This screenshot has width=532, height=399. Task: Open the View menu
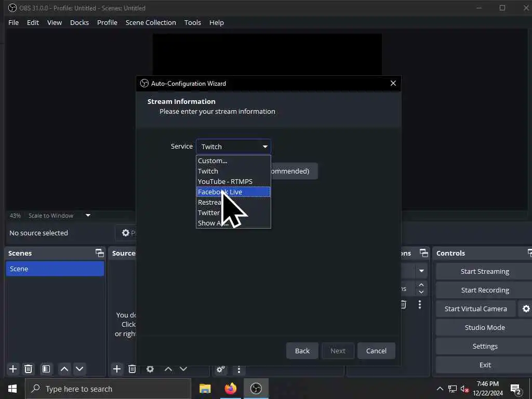54,22
